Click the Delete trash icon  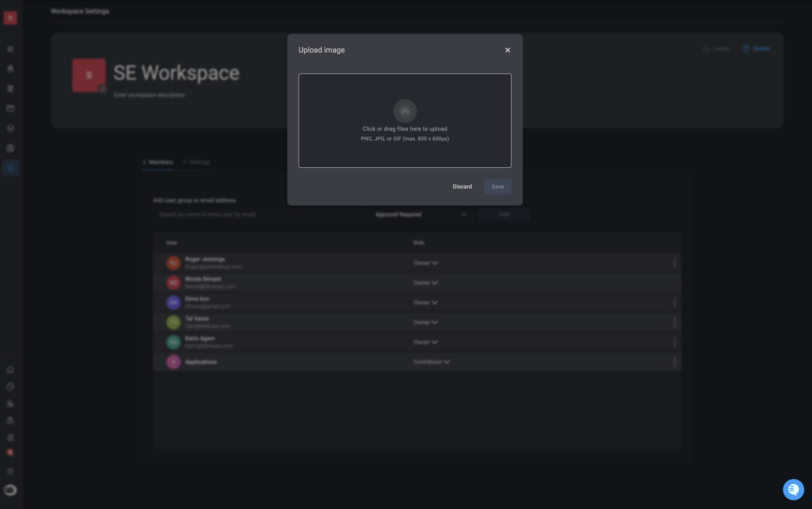click(746, 49)
